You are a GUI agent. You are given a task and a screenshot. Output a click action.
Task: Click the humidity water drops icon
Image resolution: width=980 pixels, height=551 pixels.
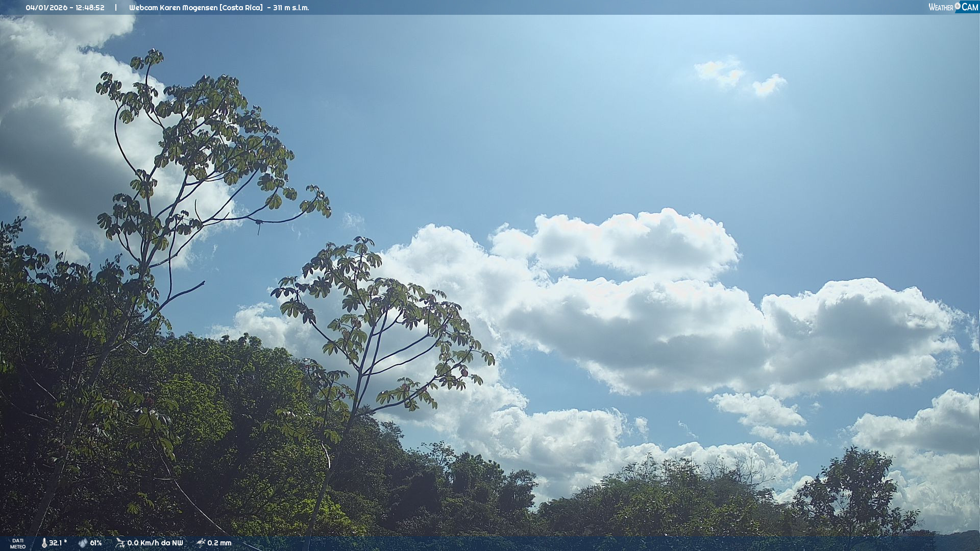click(x=83, y=543)
